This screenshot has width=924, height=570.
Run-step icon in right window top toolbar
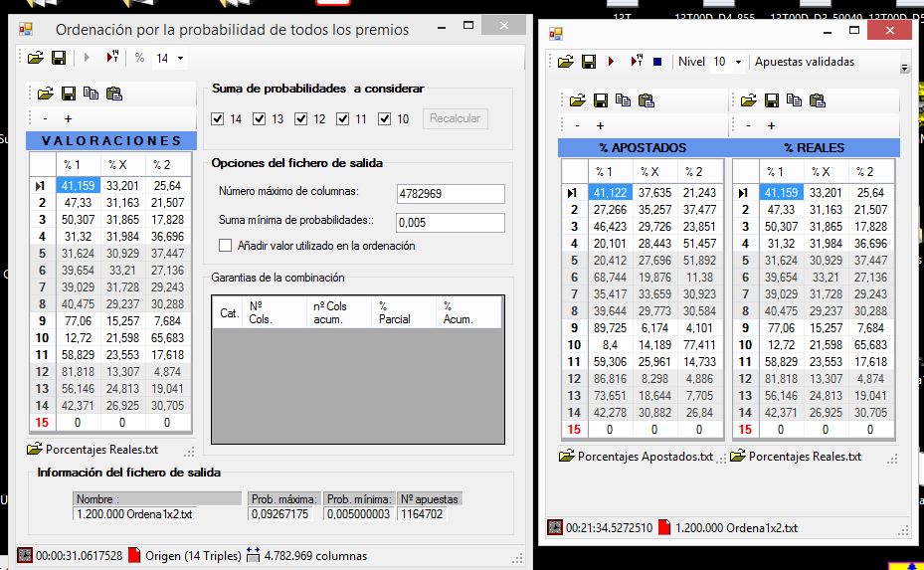tap(637, 61)
